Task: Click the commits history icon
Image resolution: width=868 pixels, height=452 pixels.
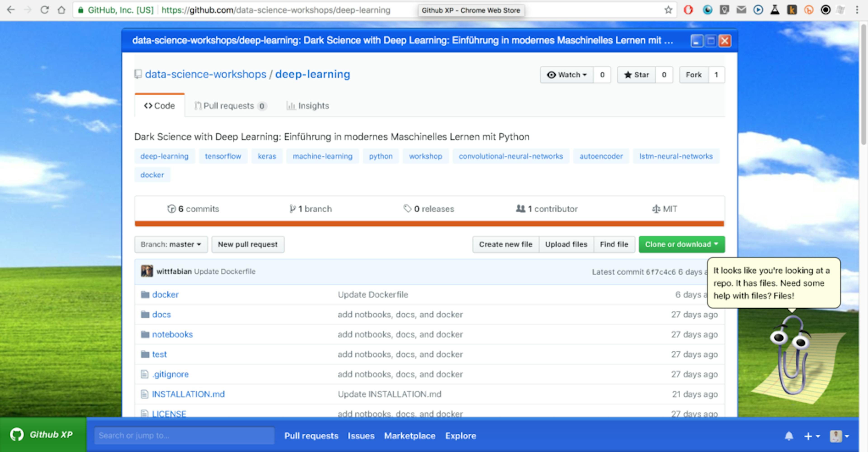Action: (x=172, y=209)
